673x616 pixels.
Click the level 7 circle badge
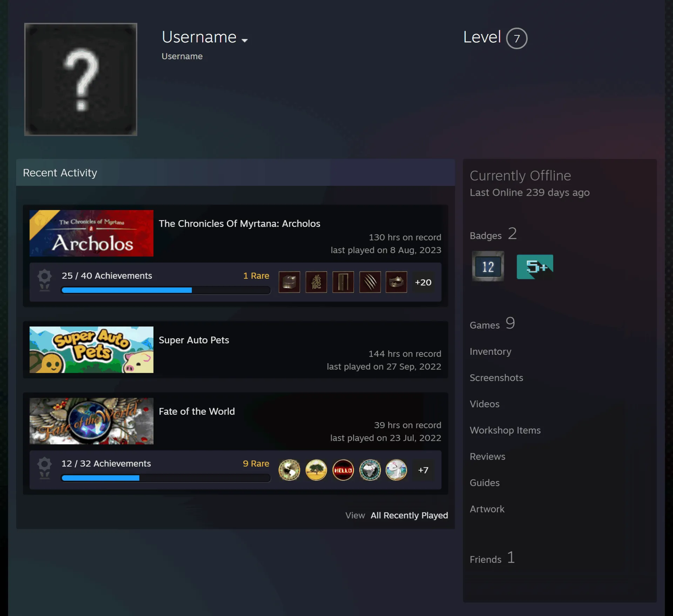click(517, 38)
